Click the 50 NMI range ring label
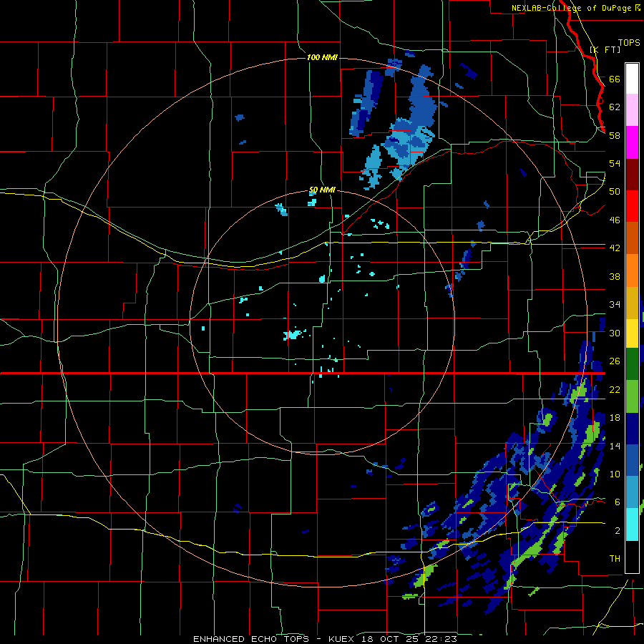Viewport: 644px width, 644px height. pos(322,190)
